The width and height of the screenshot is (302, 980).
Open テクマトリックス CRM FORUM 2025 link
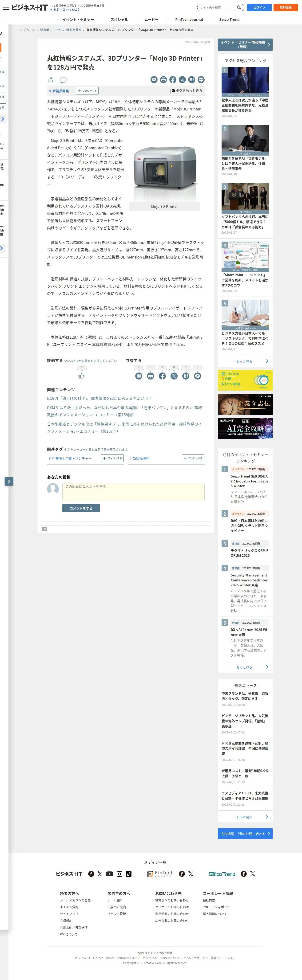[x=249, y=553]
